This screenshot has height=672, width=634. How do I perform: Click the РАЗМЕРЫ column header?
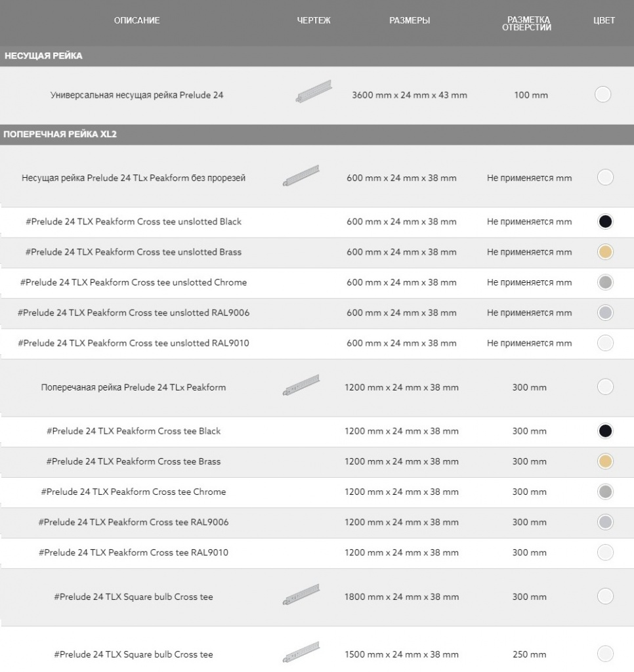click(410, 20)
